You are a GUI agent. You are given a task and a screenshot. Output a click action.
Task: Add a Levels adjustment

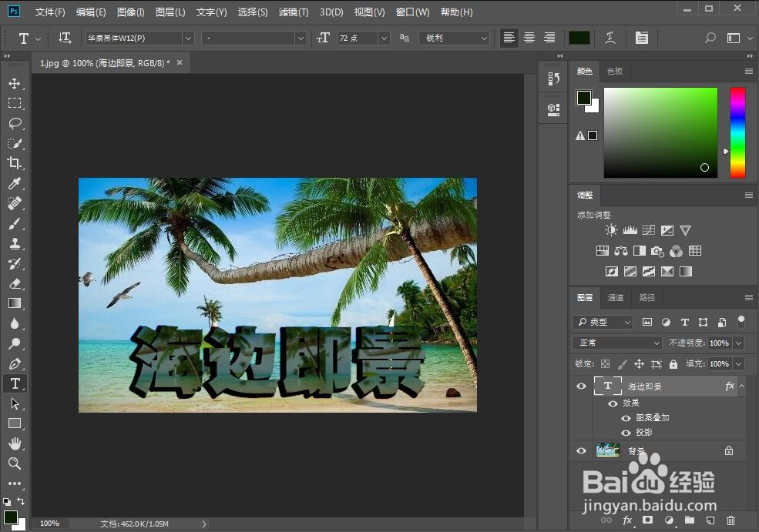pyautogui.click(x=630, y=230)
